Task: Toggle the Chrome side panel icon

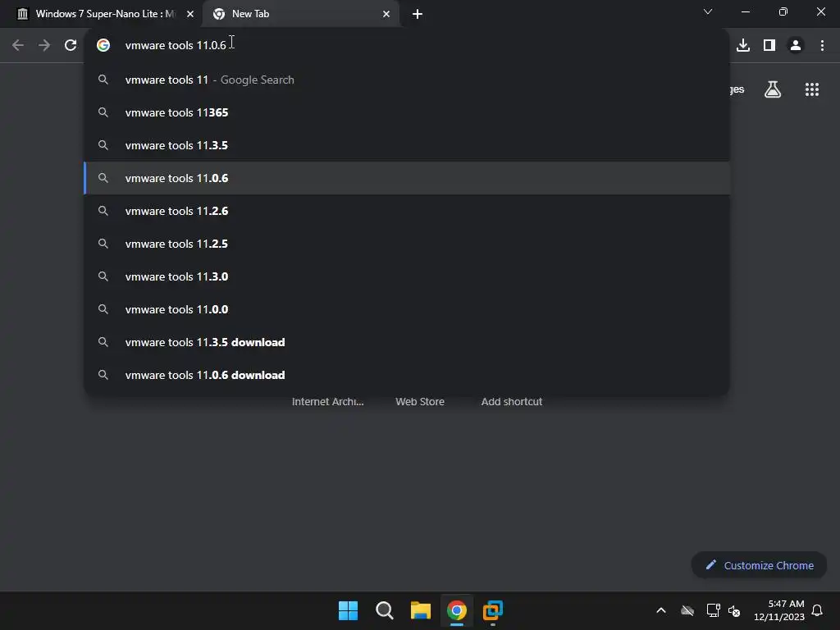Action: coord(769,45)
